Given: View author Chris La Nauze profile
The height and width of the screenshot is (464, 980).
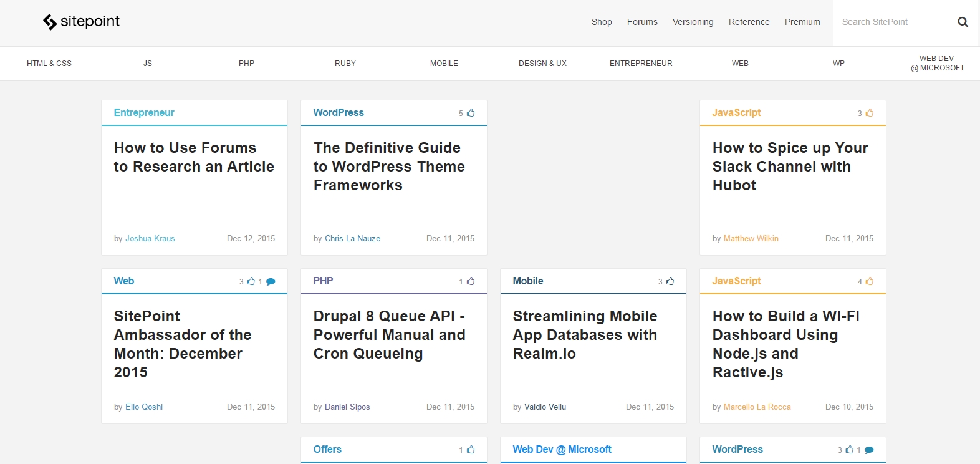Looking at the screenshot, I should pos(352,239).
